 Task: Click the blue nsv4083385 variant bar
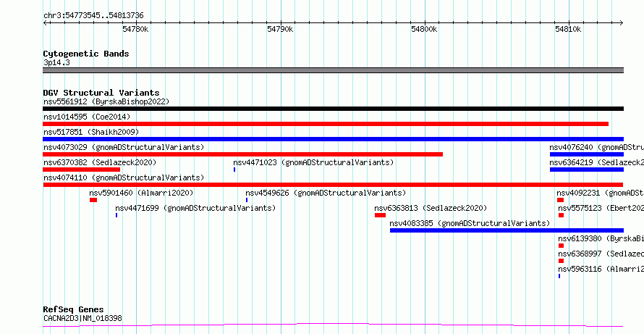507,230
